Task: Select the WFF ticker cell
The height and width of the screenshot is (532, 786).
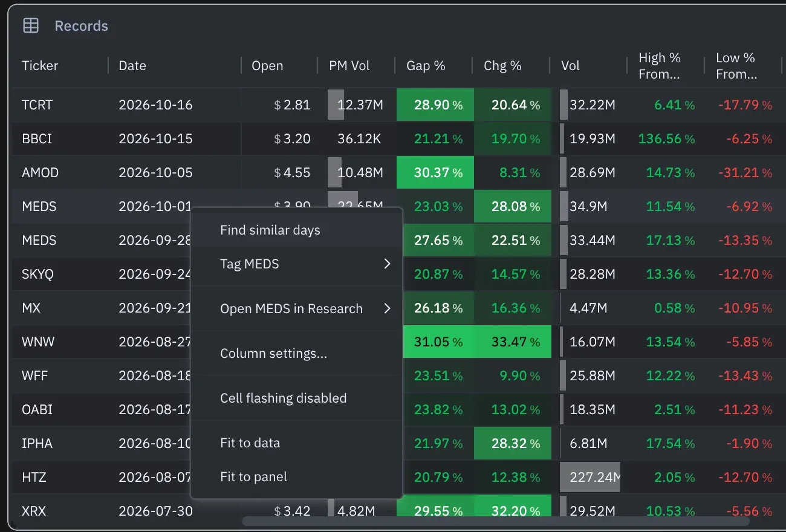Action: tap(60, 376)
